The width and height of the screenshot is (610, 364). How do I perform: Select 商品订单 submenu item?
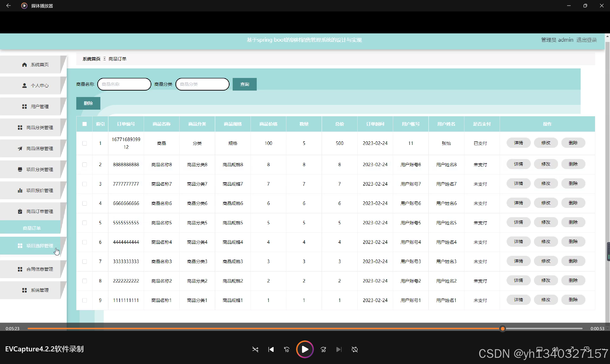(x=32, y=228)
